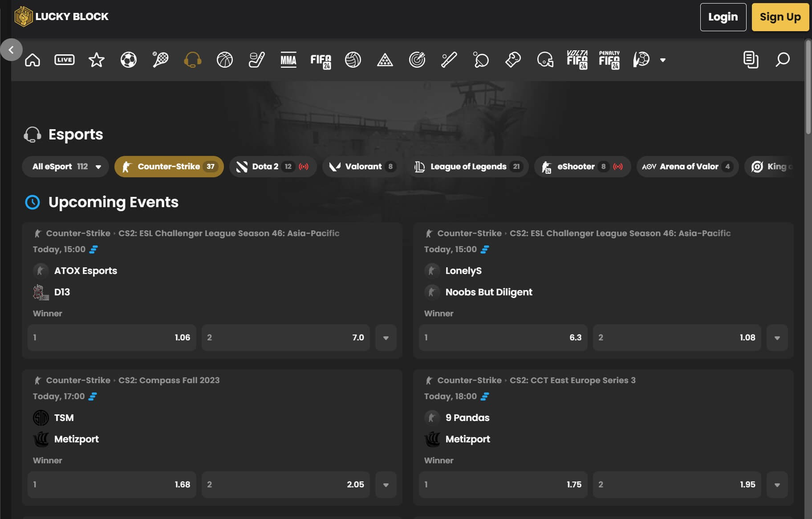
Task: Click the stream icon beside Today, 17:00
Action: coord(93,396)
